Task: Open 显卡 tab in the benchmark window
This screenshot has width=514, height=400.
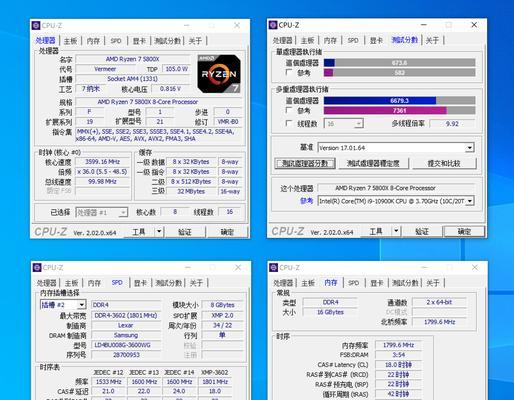Action: click(x=376, y=41)
